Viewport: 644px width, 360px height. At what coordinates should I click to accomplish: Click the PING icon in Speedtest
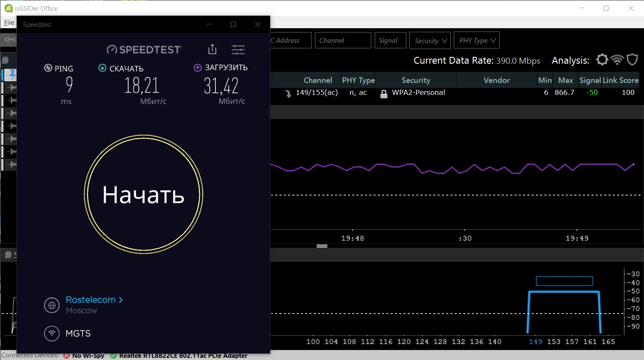(48, 68)
